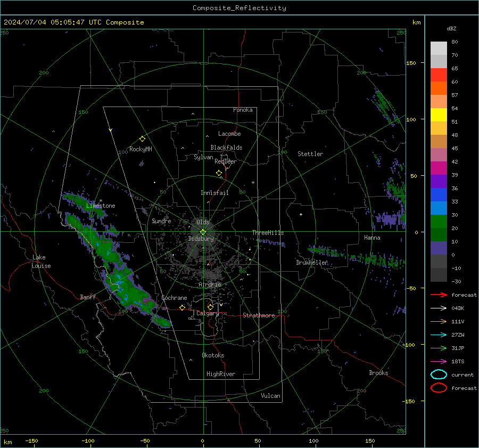
Task: Click the Lacombe label
Action: [x=229, y=134]
